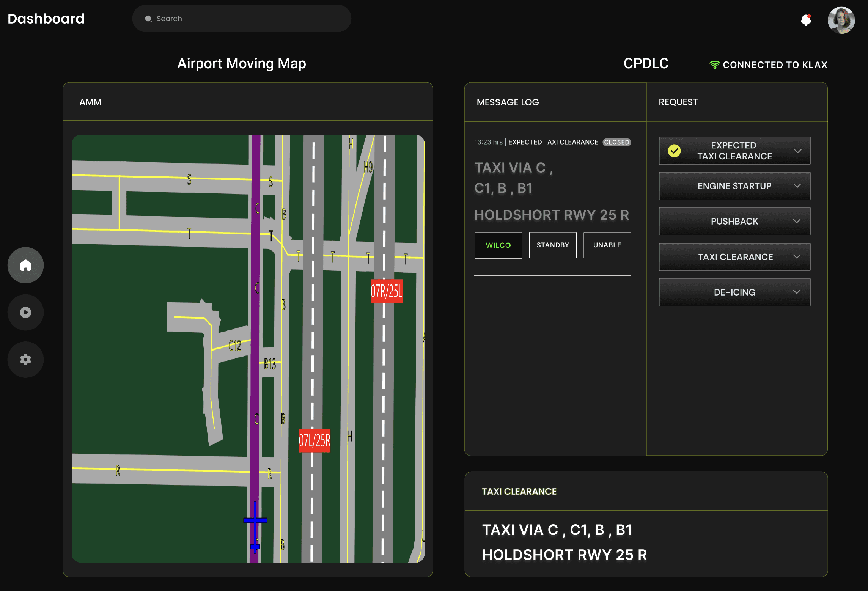This screenshot has width=868, height=591.
Task: Toggle yellow checkmark on Expected Taxi Clearance
Action: coord(674,151)
